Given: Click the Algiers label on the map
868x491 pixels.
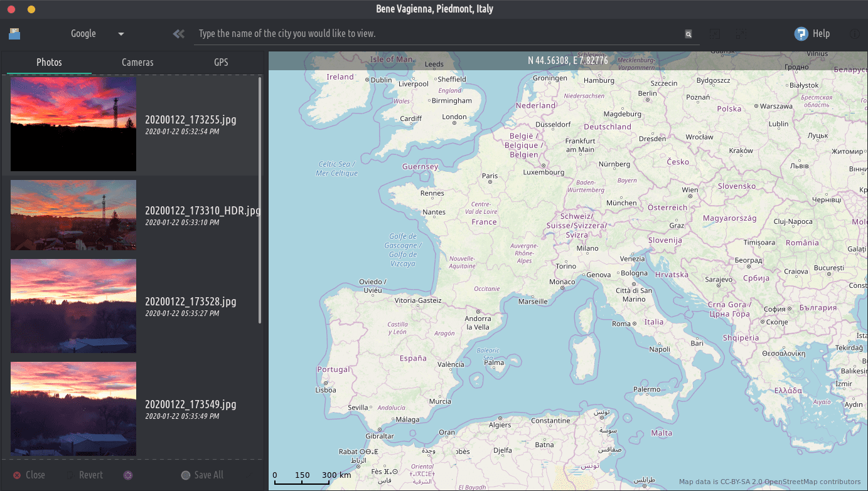Looking at the screenshot, I should tap(500, 425).
